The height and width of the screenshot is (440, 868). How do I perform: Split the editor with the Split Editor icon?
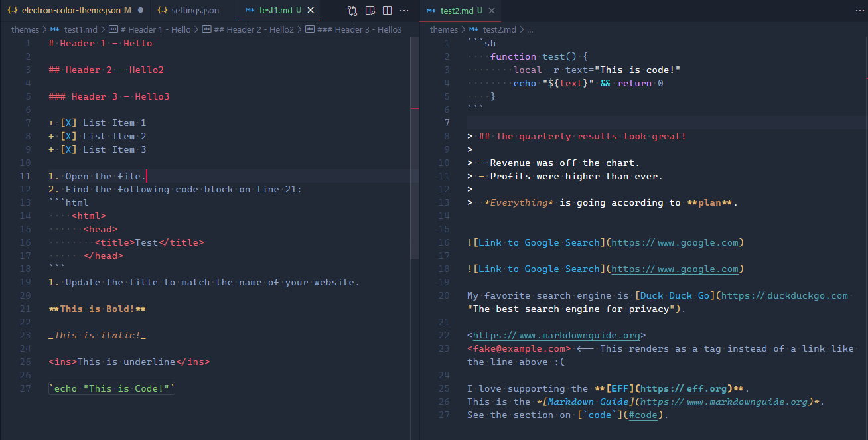388,11
